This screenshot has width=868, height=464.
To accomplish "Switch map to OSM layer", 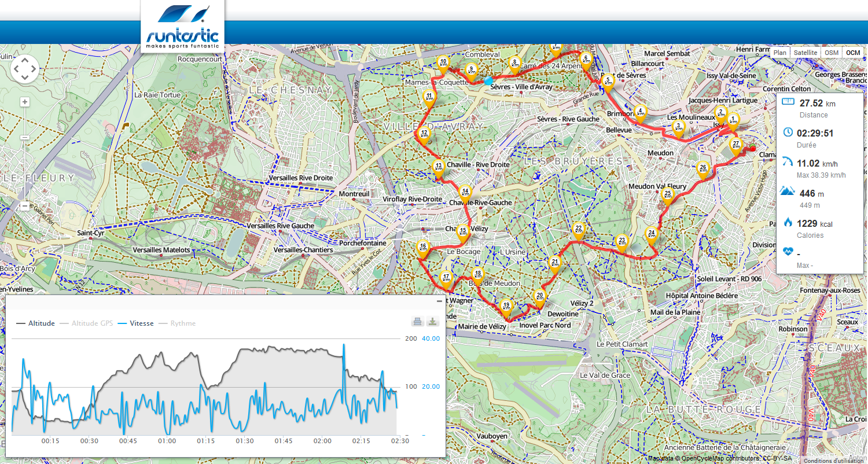I will [832, 53].
